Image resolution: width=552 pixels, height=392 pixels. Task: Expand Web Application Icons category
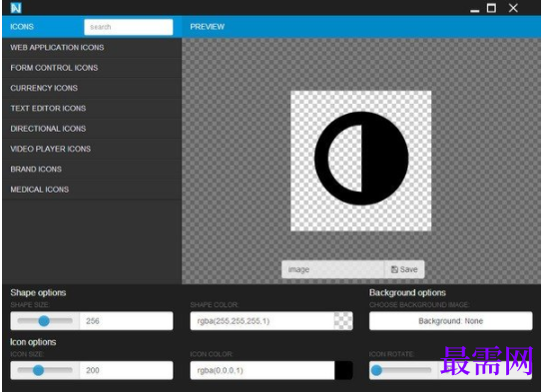coord(92,48)
